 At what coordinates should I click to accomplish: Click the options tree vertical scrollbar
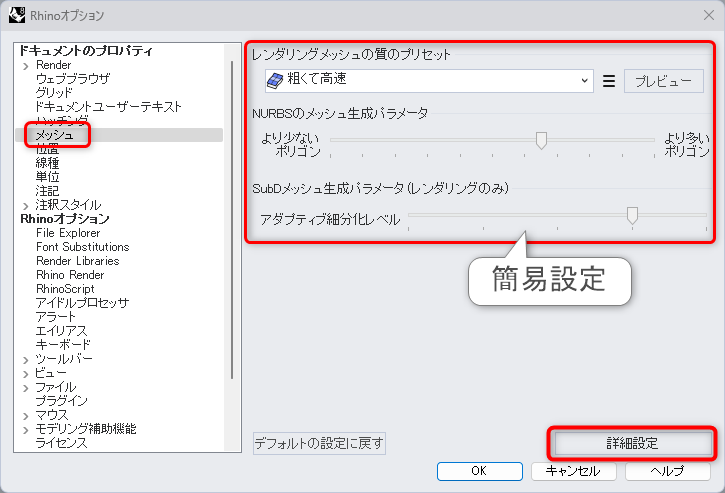232,220
